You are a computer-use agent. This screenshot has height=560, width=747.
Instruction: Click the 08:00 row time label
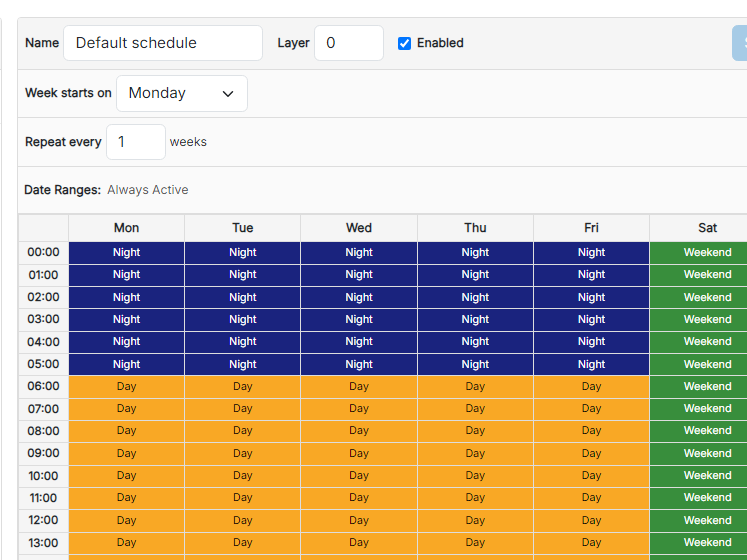point(43,431)
